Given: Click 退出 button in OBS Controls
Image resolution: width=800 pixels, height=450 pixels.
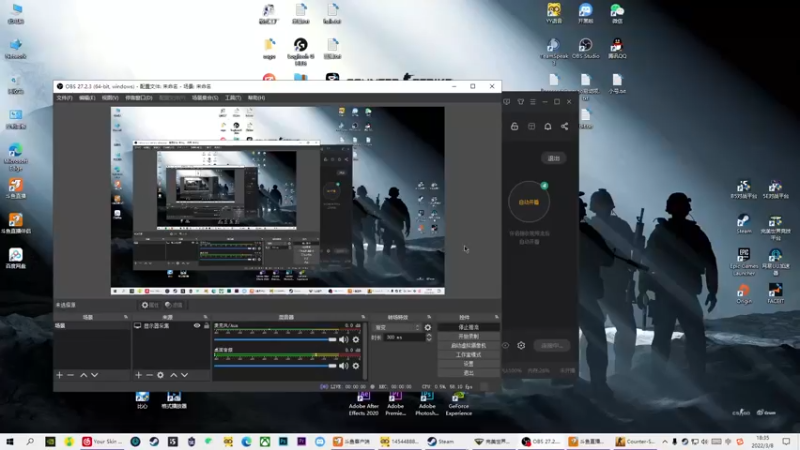Looking at the screenshot, I should point(468,373).
